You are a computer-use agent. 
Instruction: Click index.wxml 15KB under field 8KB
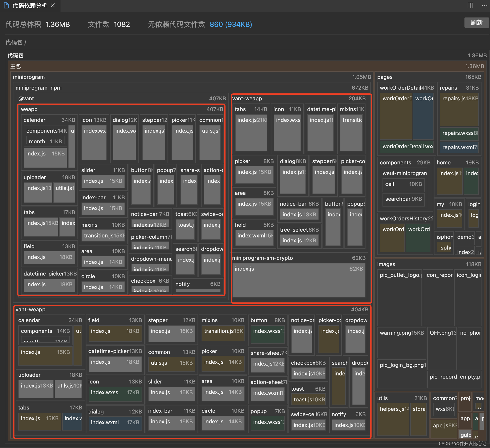pos(254,238)
